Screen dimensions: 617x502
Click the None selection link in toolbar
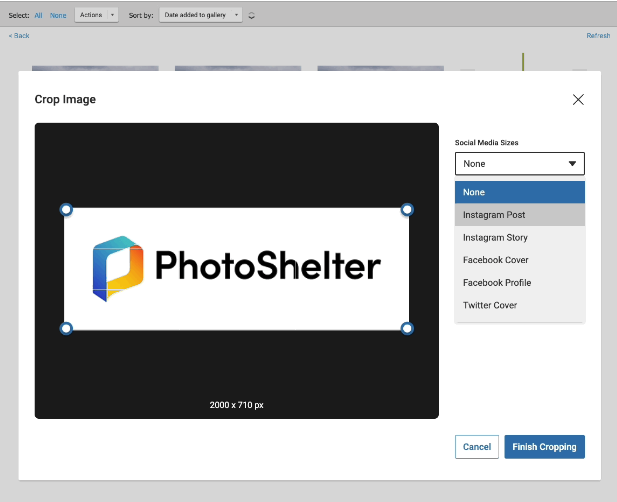[58, 15]
